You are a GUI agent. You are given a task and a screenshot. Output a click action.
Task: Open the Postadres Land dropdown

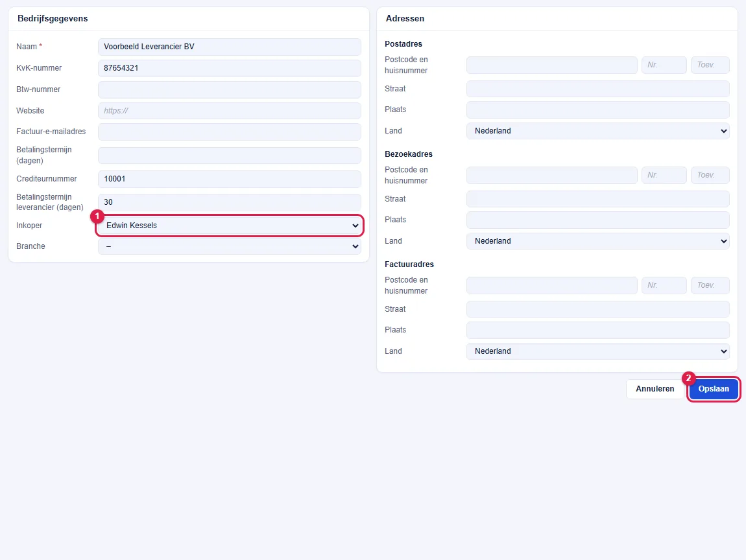[597, 131]
